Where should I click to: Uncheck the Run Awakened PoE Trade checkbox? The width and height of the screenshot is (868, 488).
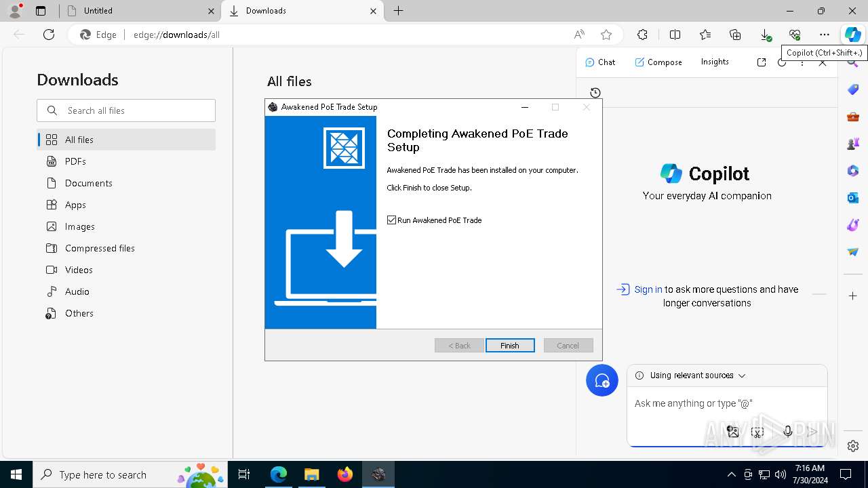click(x=391, y=220)
